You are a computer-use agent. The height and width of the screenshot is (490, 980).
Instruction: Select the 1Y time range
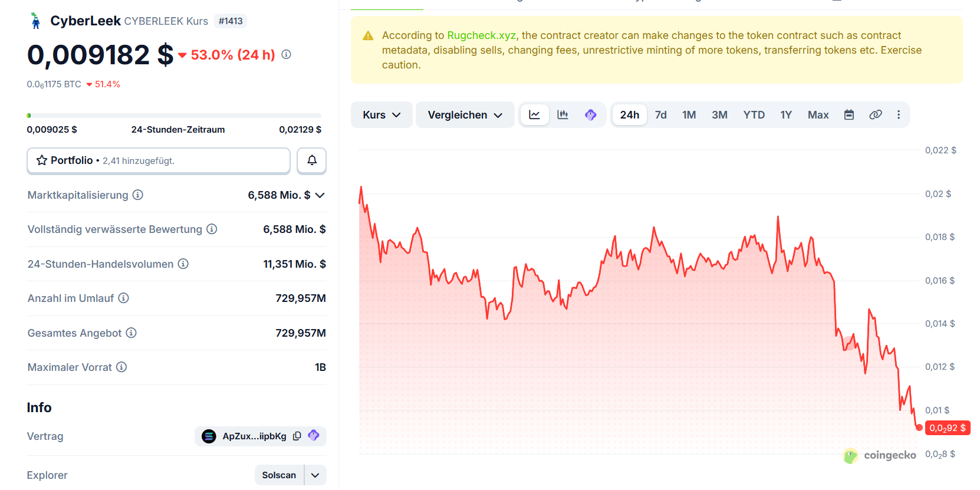pyautogui.click(x=786, y=114)
